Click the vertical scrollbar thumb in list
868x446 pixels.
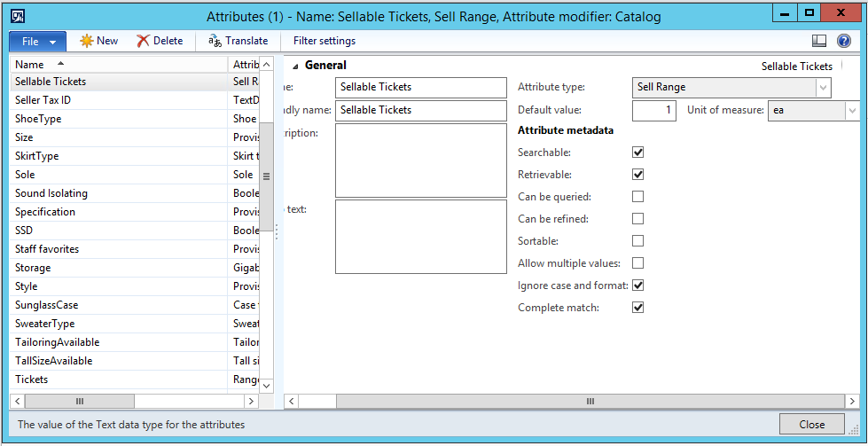tap(266, 176)
